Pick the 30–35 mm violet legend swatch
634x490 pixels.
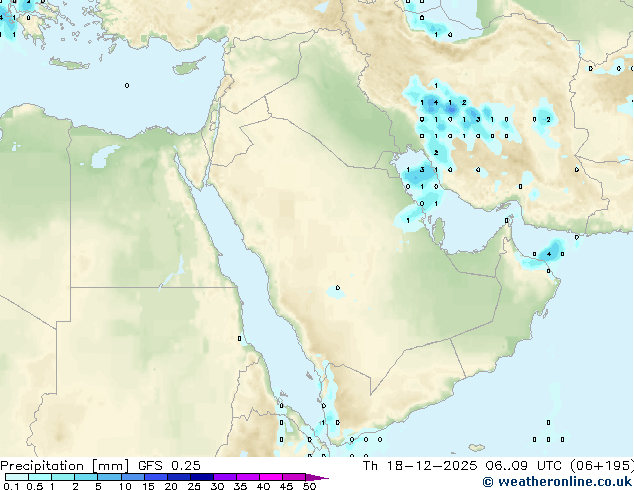[224, 477]
